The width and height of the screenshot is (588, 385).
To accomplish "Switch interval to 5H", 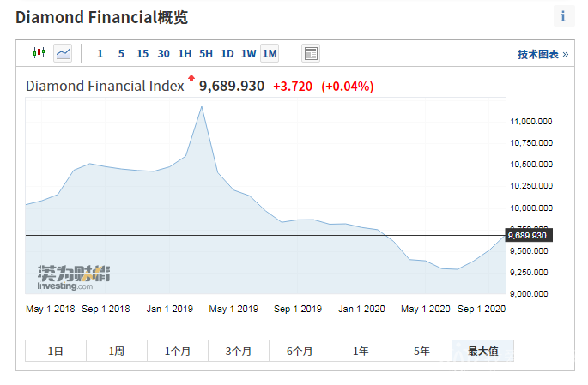I will pyautogui.click(x=206, y=54).
